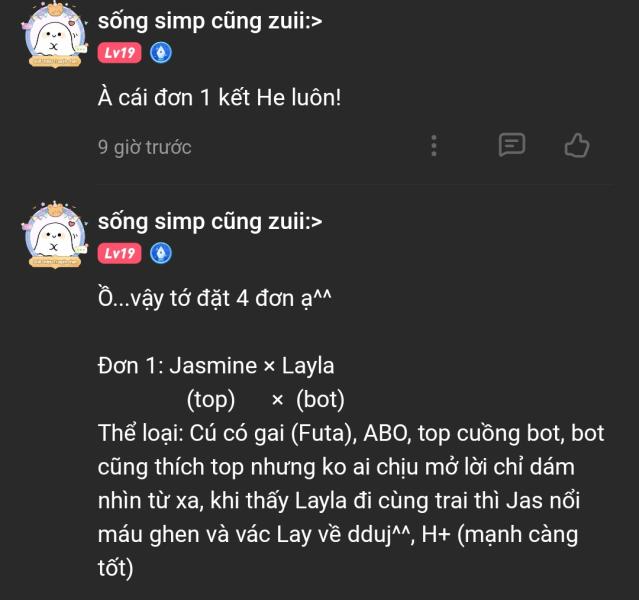Image resolution: width=639 pixels, height=600 pixels.
Task: Tap the '(top)' label text
Action: click(211, 400)
